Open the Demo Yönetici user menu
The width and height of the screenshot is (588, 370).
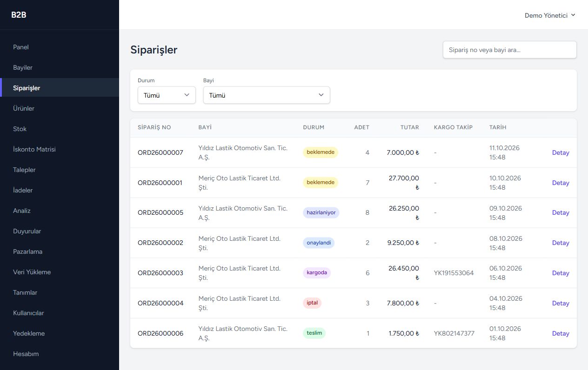click(550, 15)
